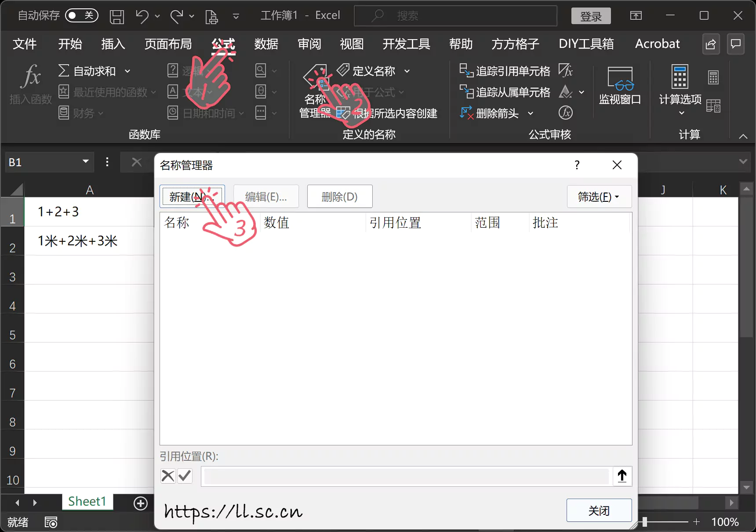This screenshot has width=756, height=532.
Task: Expand the Filter (筛选) dropdown
Action: click(x=599, y=197)
